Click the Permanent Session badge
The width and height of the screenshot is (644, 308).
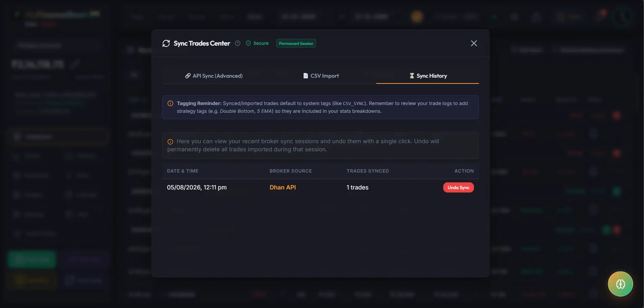click(296, 43)
